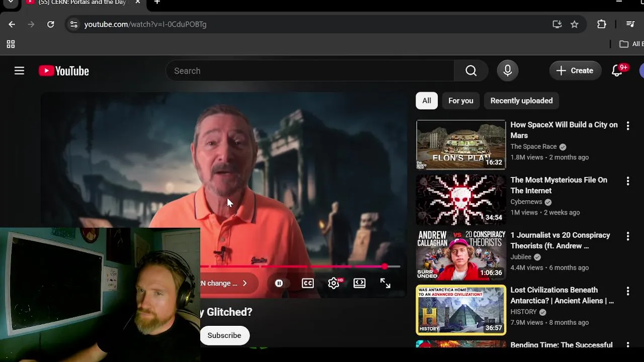
Task: Click the search magnifier button
Action: (x=471, y=71)
